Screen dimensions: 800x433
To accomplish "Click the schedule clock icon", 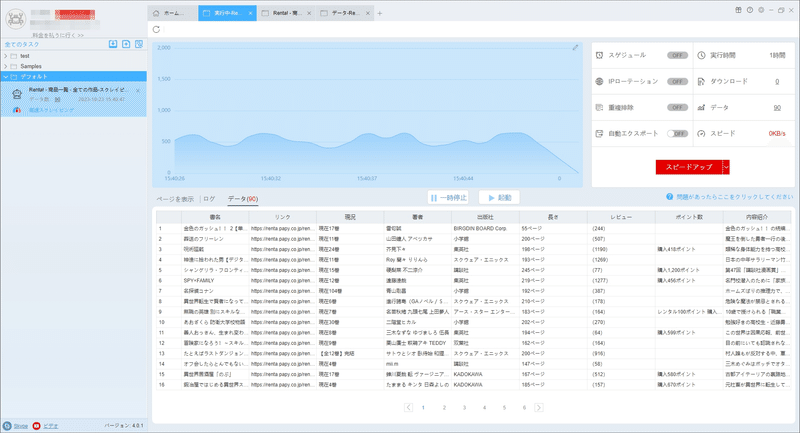I will click(x=599, y=55).
